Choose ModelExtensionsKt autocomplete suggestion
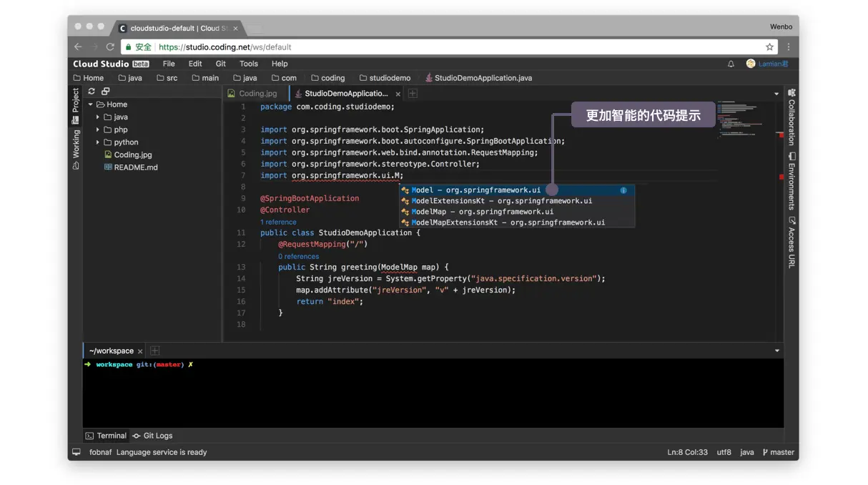This screenshot has width=868, height=485. point(516,201)
